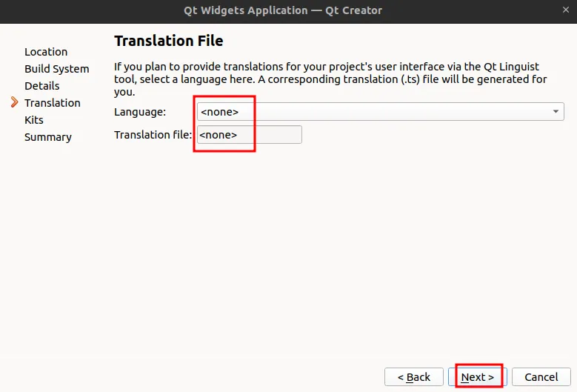Click the Qt Linguist description paragraph
Viewport: 577px width, 392px height.
pyautogui.click(x=330, y=79)
